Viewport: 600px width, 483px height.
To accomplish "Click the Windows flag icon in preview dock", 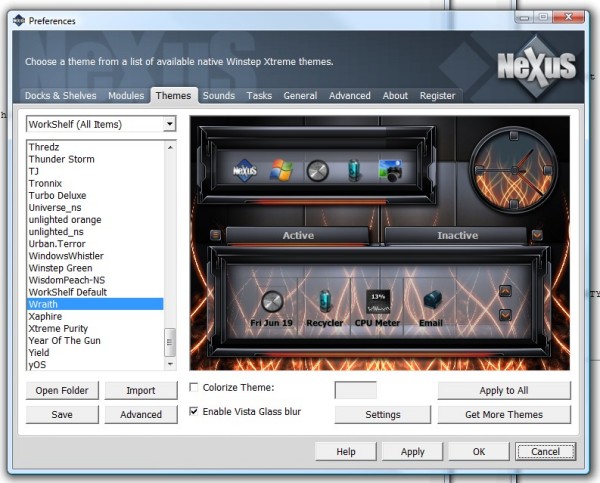I will coord(281,170).
